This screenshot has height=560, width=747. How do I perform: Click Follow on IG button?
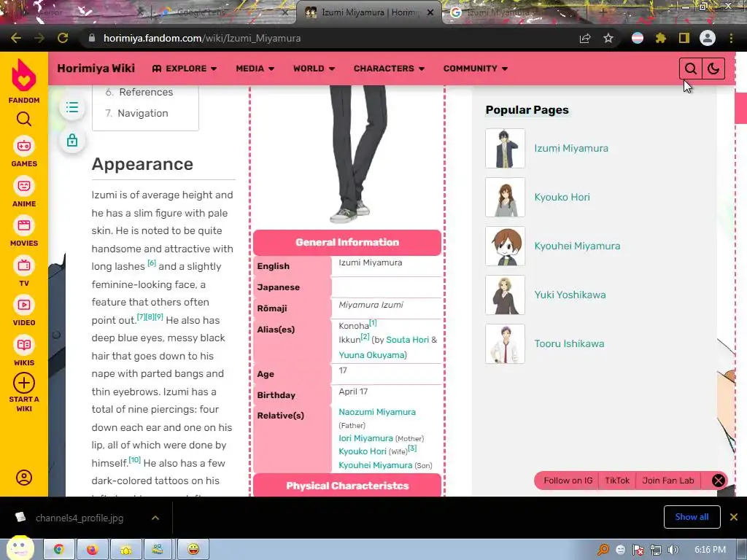click(568, 481)
